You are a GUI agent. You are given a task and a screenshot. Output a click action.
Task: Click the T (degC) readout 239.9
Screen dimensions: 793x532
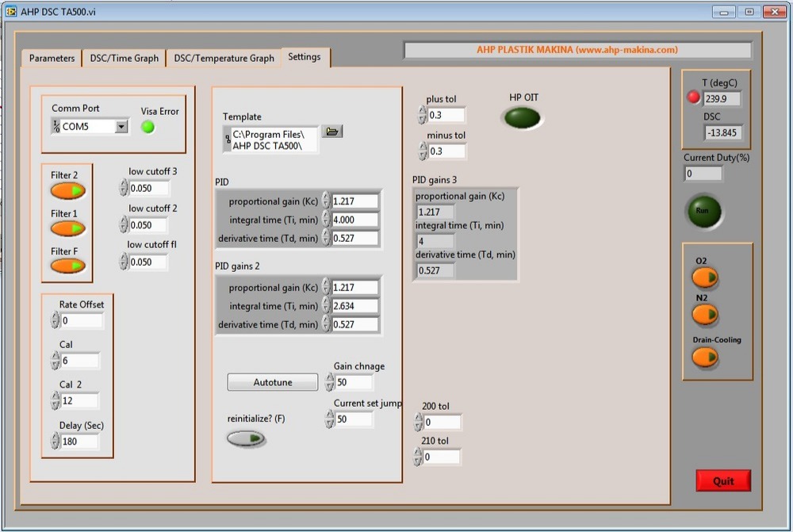point(722,98)
